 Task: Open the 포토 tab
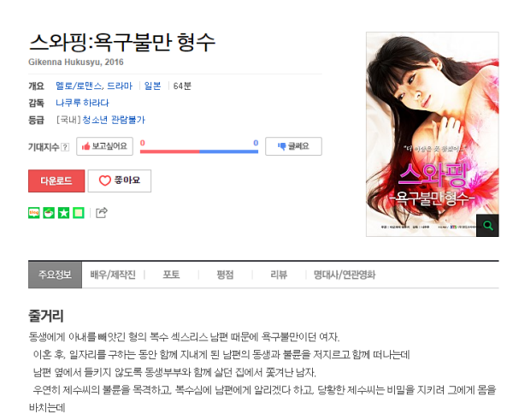click(171, 275)
